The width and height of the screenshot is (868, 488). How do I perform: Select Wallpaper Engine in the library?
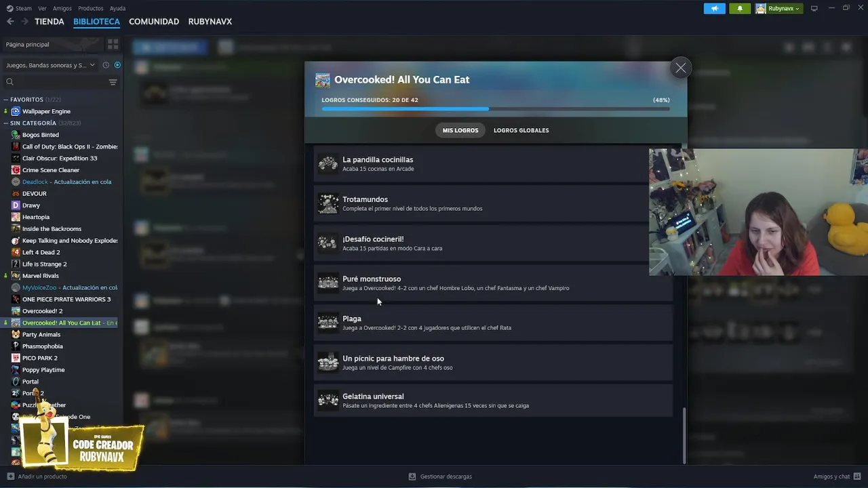[x=46, y=111]
